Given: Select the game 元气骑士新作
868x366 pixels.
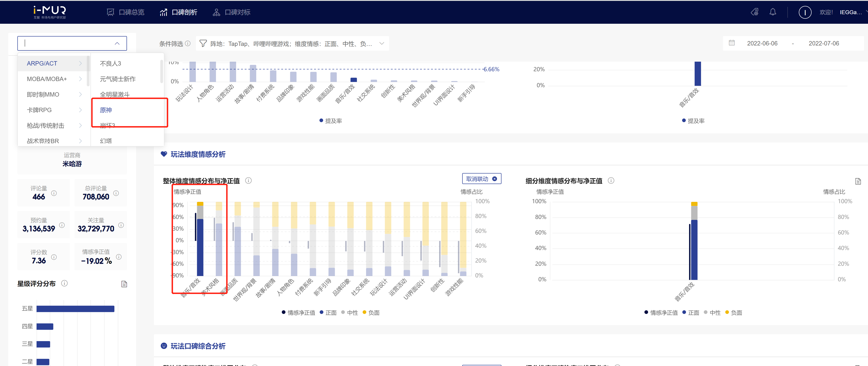Looking at the screenshot, I should [x=118, y=79].
